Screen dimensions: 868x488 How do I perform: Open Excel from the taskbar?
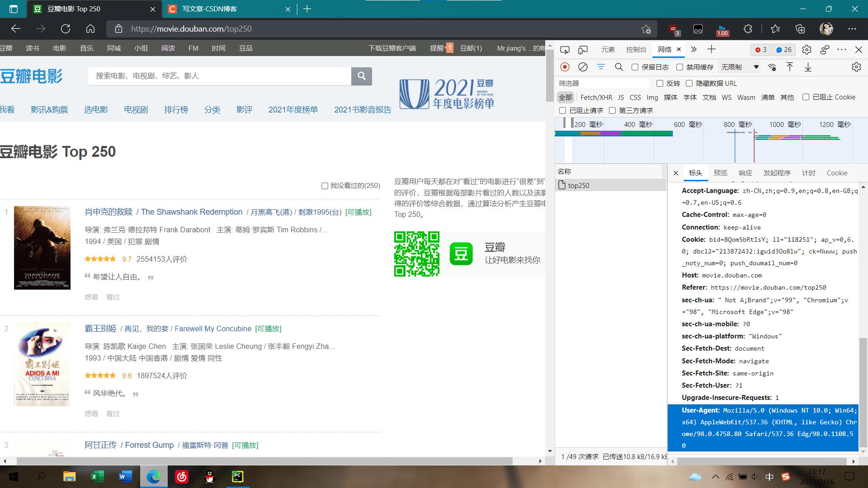[x=97, y=476]
